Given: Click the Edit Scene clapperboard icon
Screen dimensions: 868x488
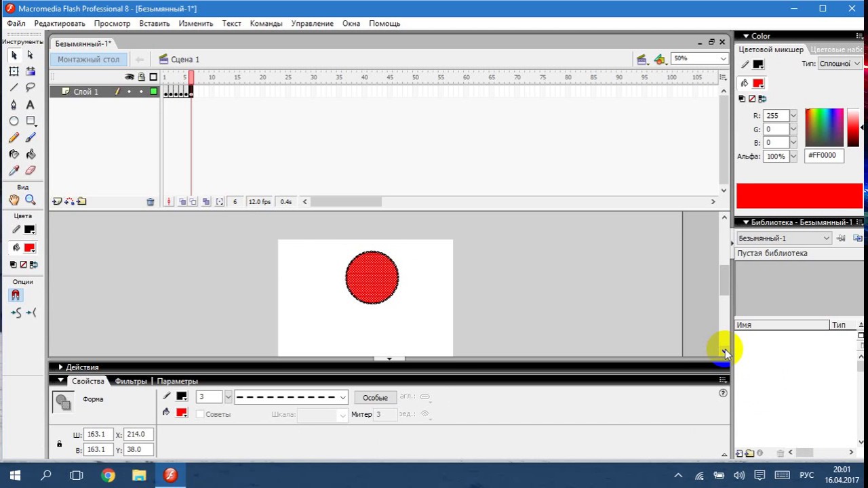Looking at the screenshot, I should tap(642, 60).
